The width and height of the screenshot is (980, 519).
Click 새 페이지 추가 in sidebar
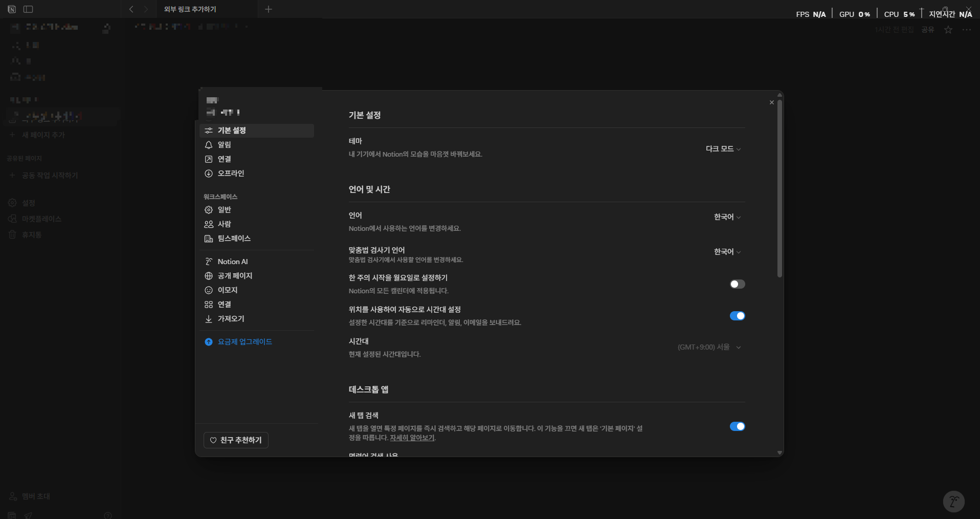[43, 135]
